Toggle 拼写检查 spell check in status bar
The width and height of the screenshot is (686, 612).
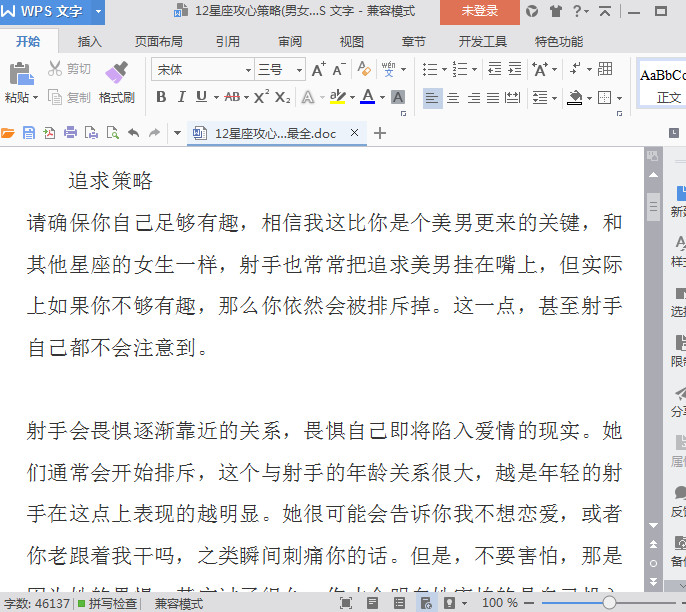click(108, 604)
